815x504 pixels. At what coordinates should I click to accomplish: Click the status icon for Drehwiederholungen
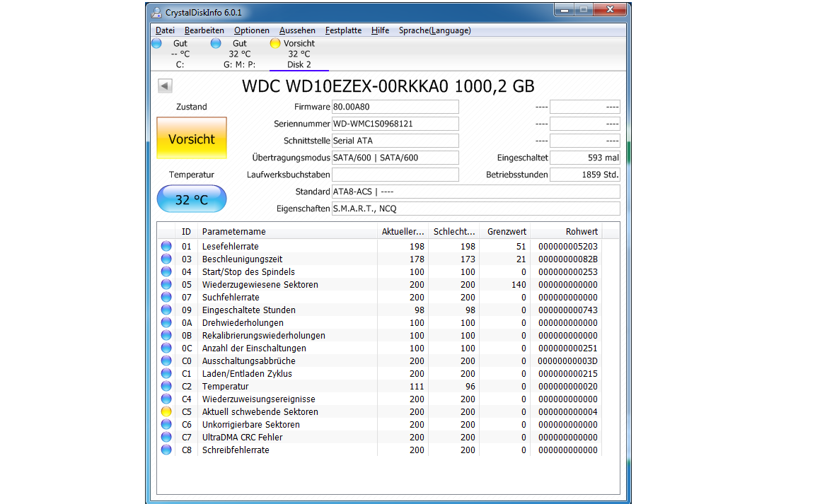click(166, 322)
